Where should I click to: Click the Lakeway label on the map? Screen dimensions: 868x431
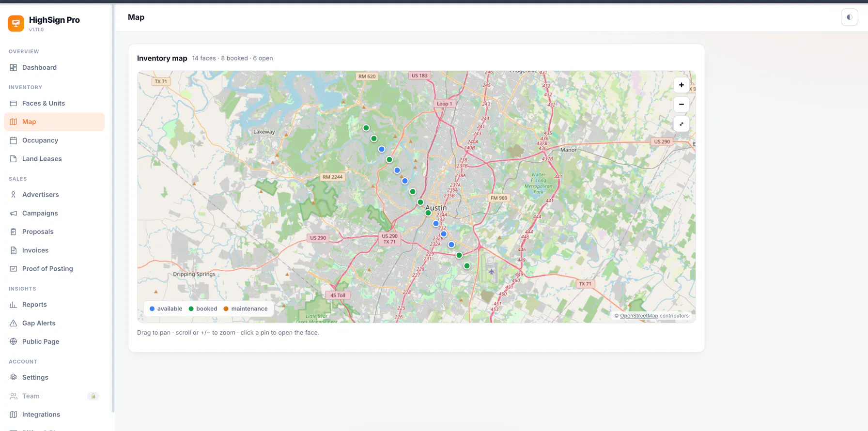(x=264, y=132)
